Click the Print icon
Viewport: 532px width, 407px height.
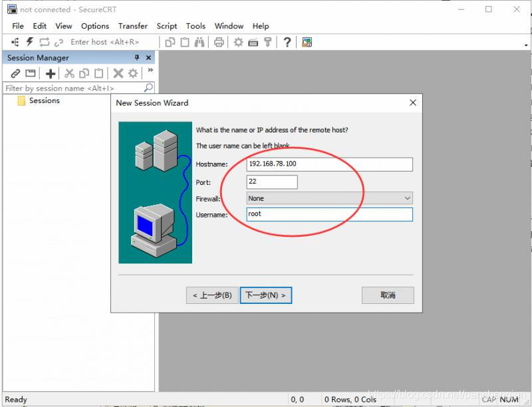(x=219, y=43)
